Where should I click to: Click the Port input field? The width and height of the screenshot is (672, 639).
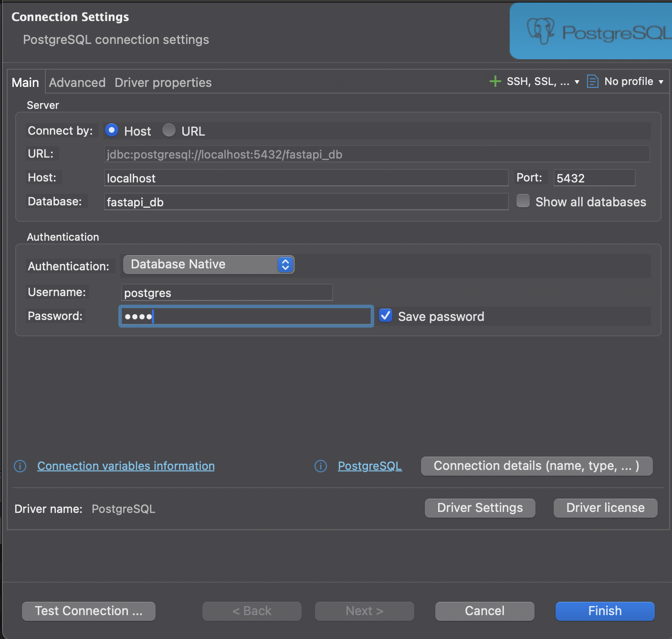point(594,178)
